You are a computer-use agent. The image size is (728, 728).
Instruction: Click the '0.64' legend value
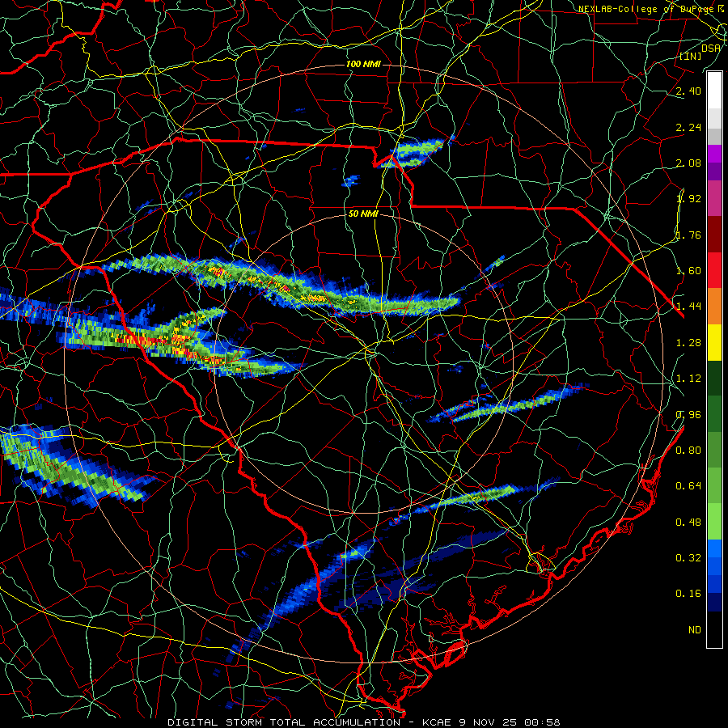pos(688,486)
